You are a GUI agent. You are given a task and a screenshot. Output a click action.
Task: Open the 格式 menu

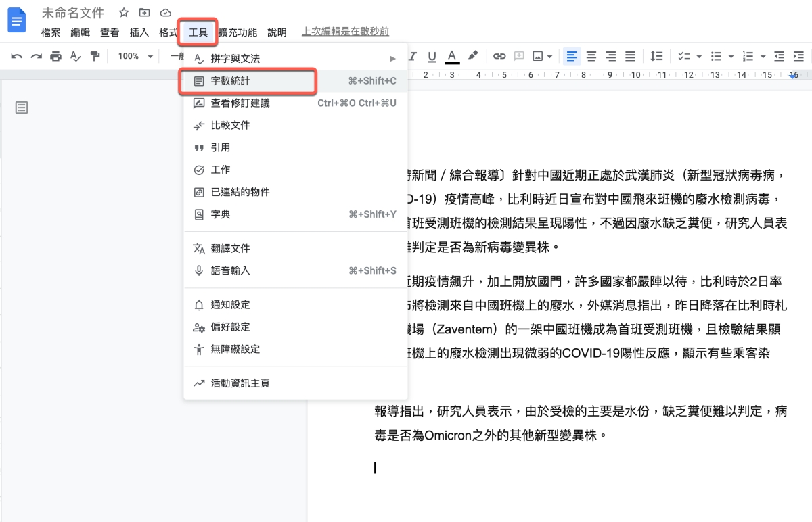pyautogui.click(x=168, y=32)
